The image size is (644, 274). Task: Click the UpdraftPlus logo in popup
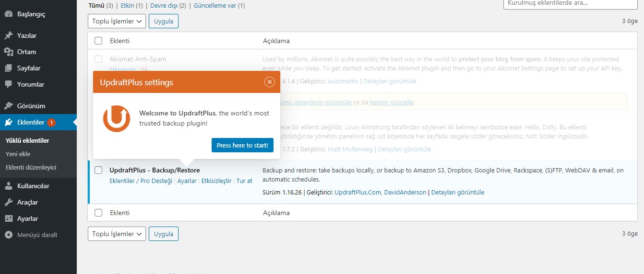point(117,119)
